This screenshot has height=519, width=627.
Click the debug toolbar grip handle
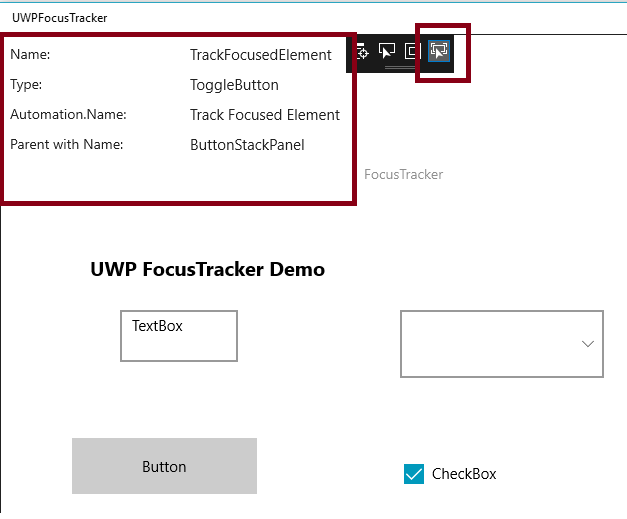coord(400,68)
